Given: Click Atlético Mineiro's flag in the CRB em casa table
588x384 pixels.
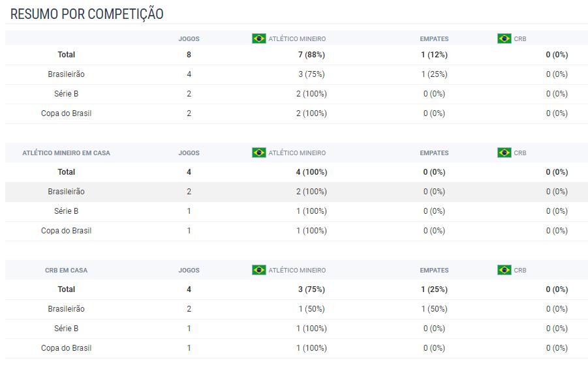Looking at the screenshot, I should [258, 270].
